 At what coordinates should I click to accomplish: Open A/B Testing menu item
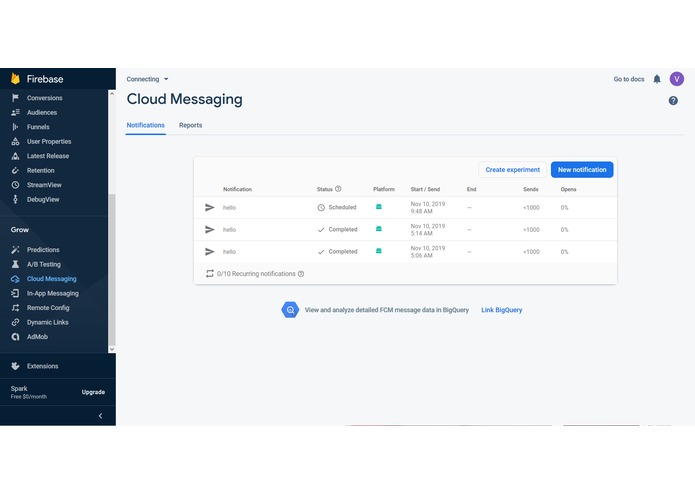tap(43, 264)
